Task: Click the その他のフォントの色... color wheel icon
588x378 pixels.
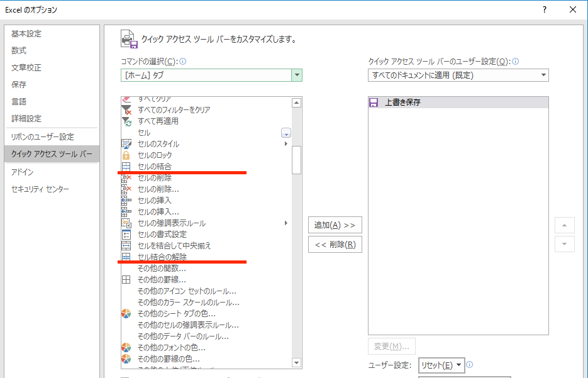Action: click(x=126, y=348)
